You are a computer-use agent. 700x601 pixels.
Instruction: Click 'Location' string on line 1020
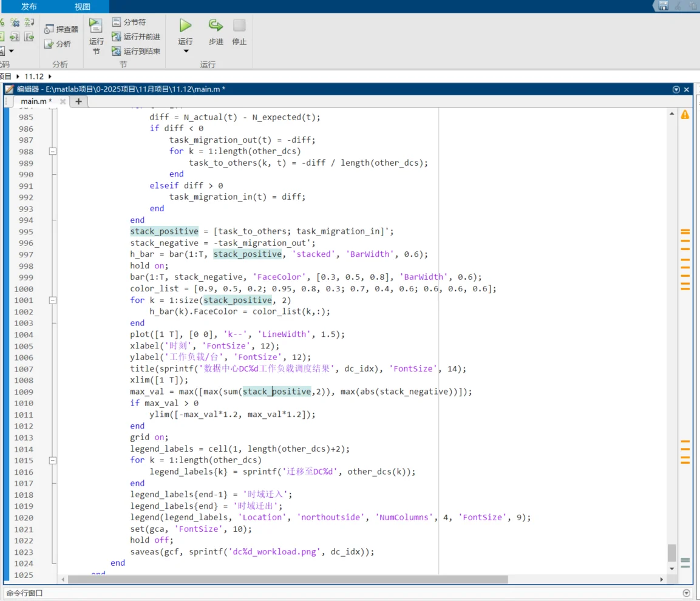(x=262, y=517)
